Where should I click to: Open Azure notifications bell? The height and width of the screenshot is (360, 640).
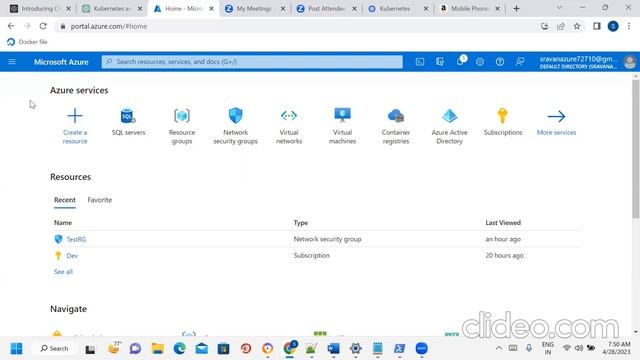[x=460, y=61]
